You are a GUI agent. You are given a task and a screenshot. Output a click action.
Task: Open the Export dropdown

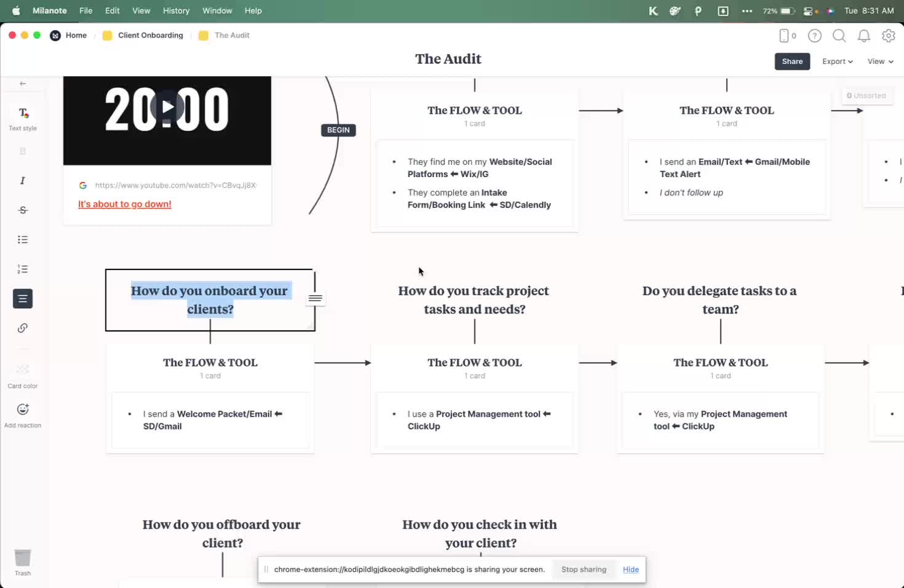pyautogui.click(x=837, y=62)
